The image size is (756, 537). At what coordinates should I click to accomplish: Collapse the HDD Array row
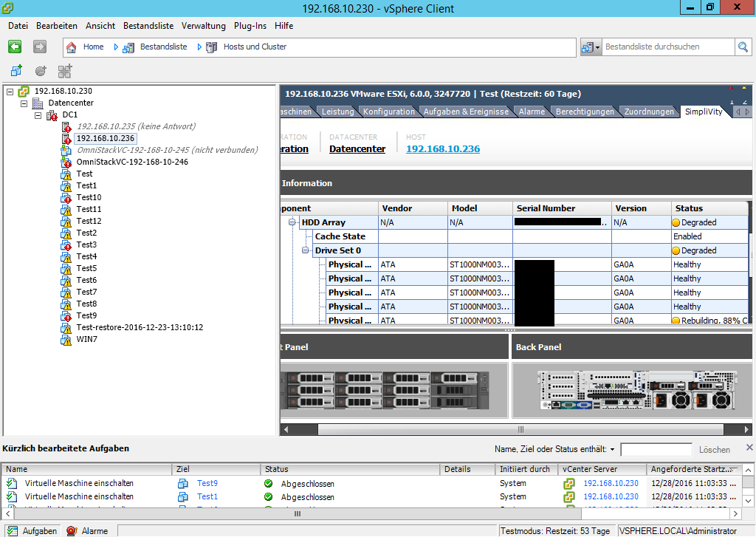click(x=292, y=222)
